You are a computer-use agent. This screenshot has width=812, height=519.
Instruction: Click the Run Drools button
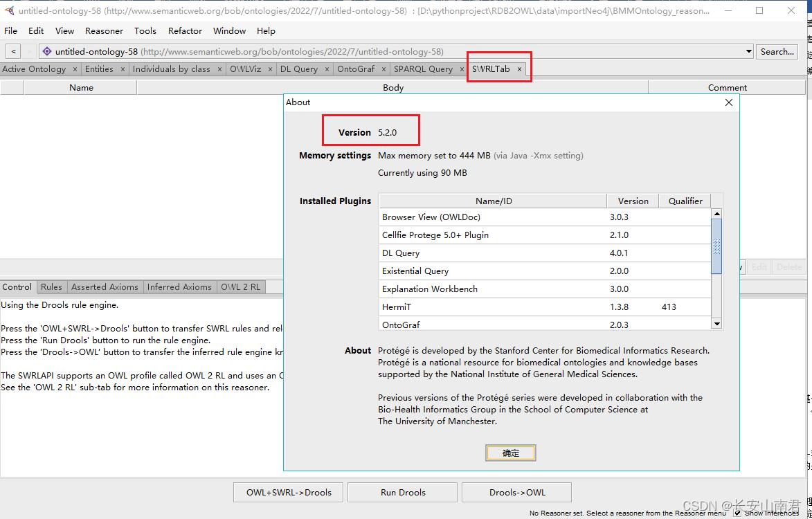pos(402,493)
